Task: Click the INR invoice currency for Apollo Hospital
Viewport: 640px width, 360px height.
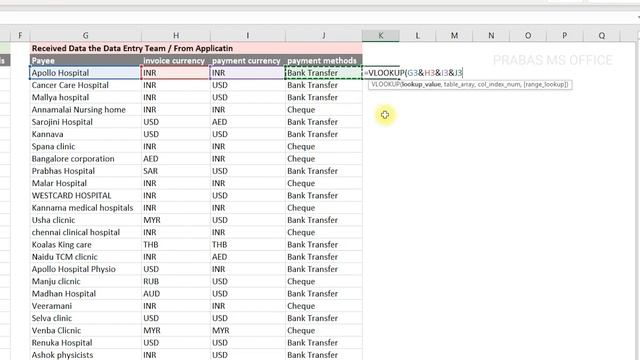Action: 176,73
